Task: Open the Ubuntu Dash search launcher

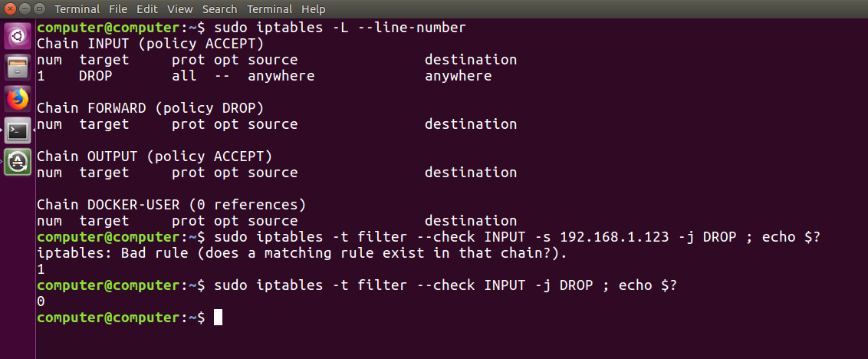Action: 18,36
